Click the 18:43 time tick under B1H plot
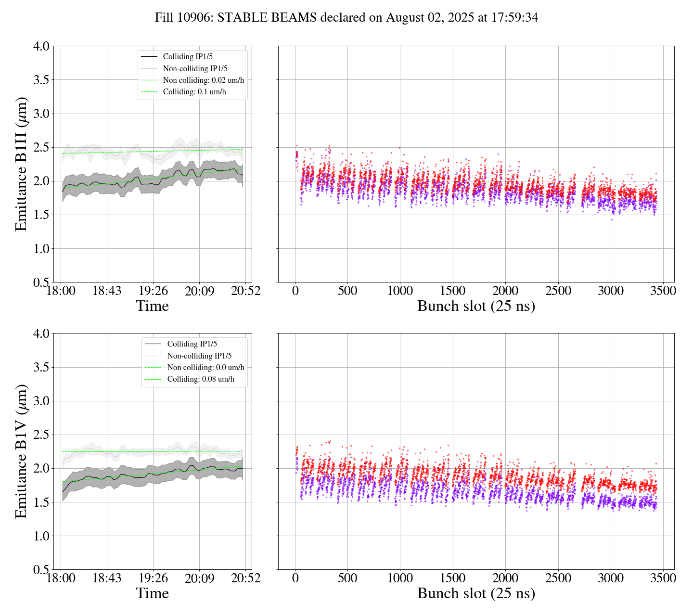 106,291
